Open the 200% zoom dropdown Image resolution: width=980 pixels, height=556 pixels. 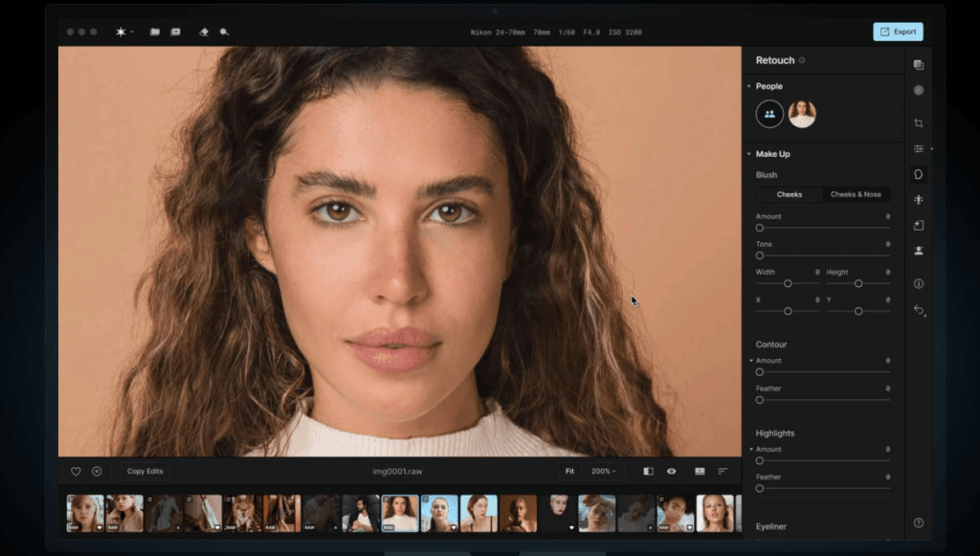603,471
